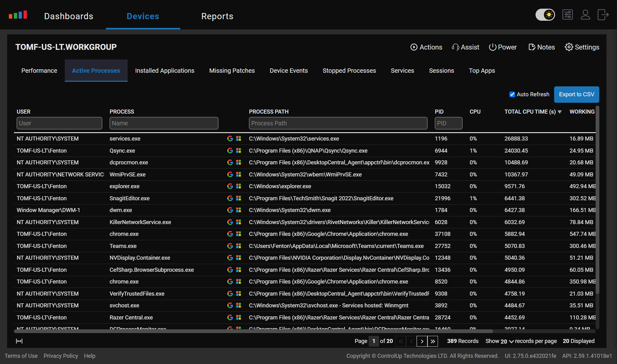Focus the Process Path filter field
Image resolution: width=617 pixels, height=364 pixels.
(338, 123)
